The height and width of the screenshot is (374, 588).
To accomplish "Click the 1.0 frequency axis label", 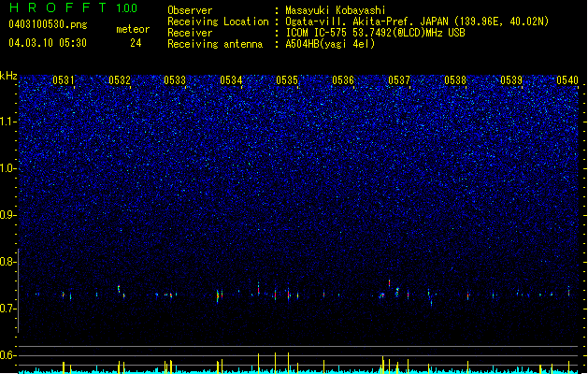I will (x=8, y=168).
